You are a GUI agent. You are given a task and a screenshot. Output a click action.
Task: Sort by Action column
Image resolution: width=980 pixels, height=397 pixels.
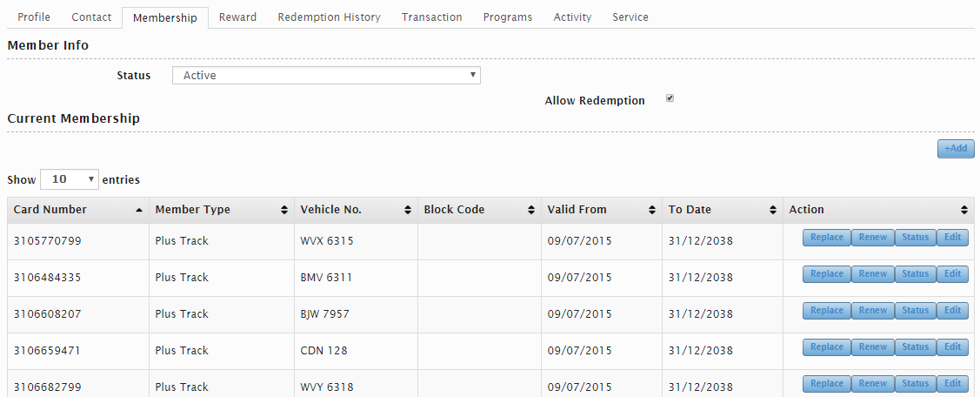[x=878, y=210]
